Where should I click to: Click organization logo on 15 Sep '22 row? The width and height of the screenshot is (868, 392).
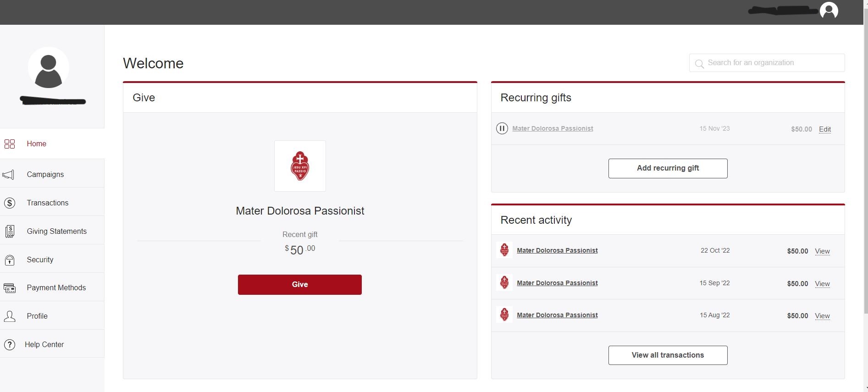point(504,283)
